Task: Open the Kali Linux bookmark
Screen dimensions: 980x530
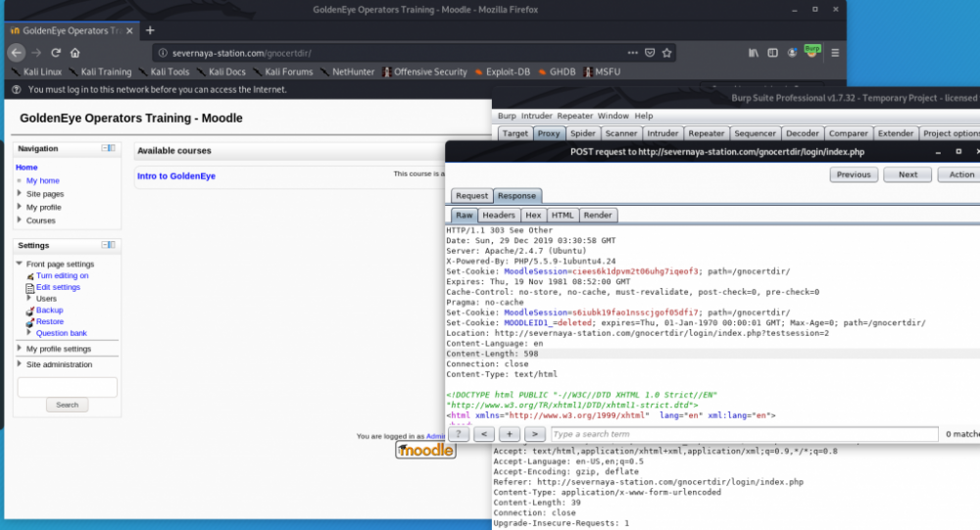Action: [x=37, y=72]
